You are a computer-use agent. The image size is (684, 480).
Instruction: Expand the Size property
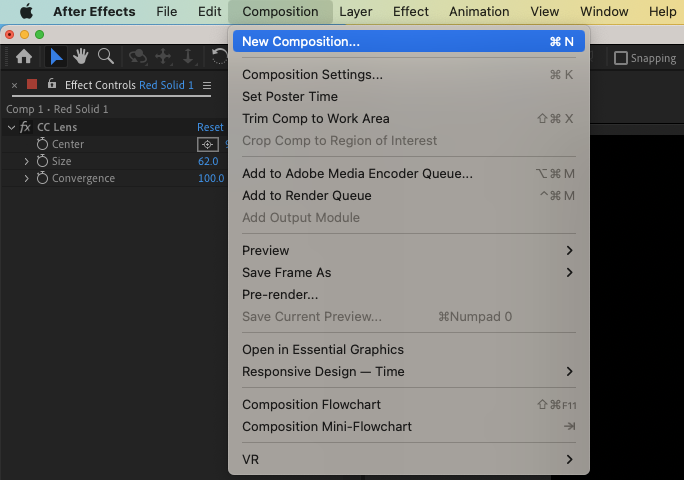[27, 161]
